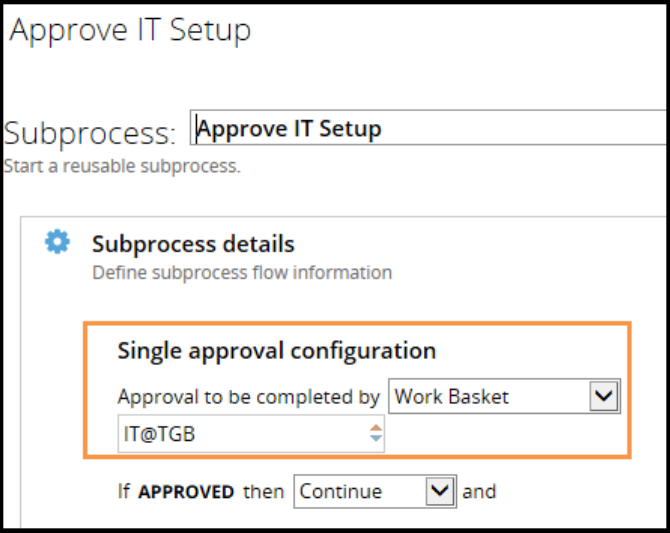Click the "If" text before APPROVED

pyautogui.click(x=124, y=491)
